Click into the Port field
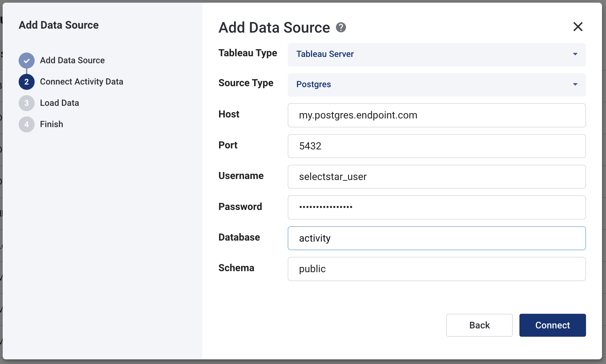Image resolution: width=606 pixels, height=364 pixels. (x=436, y=146)
